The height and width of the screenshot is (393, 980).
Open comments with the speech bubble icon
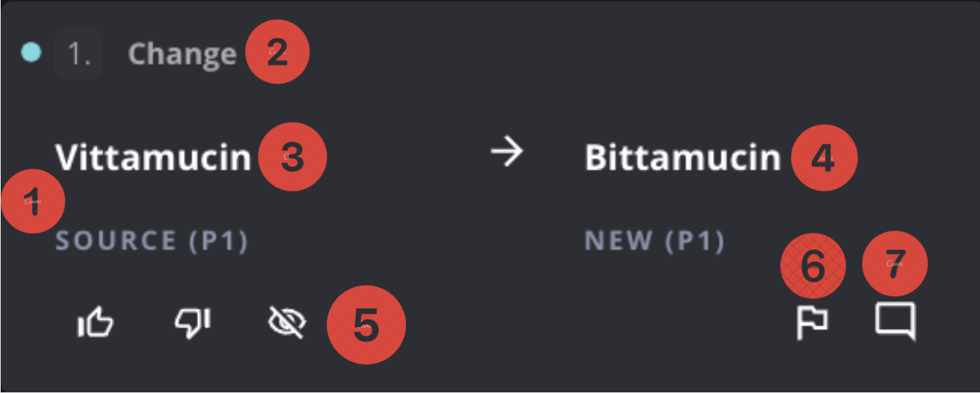point(895,322)
